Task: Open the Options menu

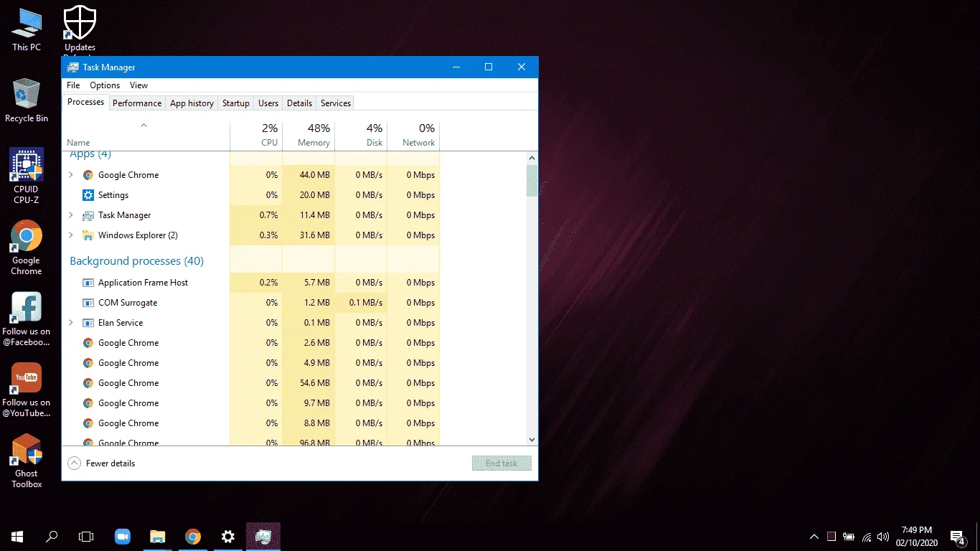Action: [105, 85]
